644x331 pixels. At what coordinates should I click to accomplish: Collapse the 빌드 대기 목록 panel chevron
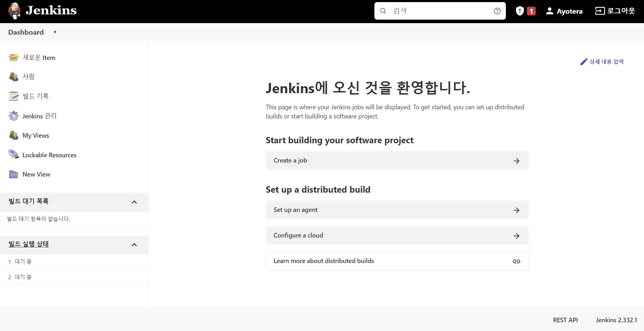[x=134, y=202]
